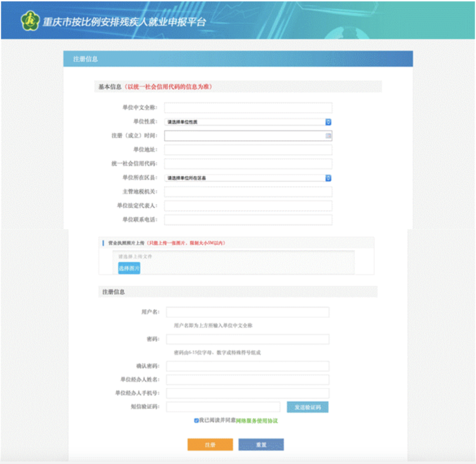The height and width of the screenshot is (464, 476).
Task: Click 选择图片 to upload business license
Action: click(129, 268)
